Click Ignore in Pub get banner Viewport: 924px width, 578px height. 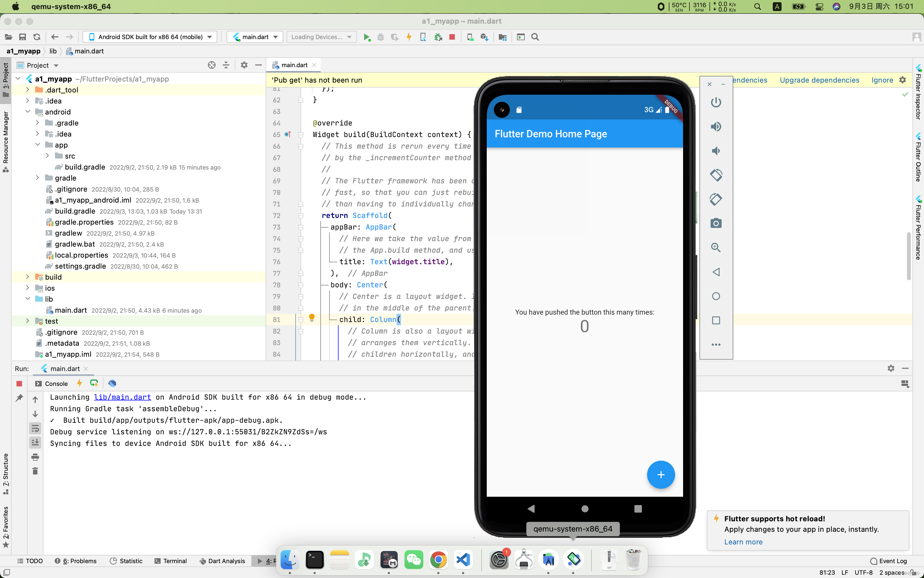pyautogui.click(x=882, y=80)
